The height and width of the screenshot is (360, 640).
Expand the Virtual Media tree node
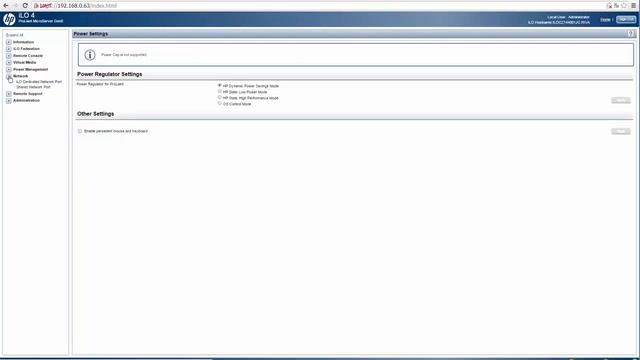tap(9, 63)
